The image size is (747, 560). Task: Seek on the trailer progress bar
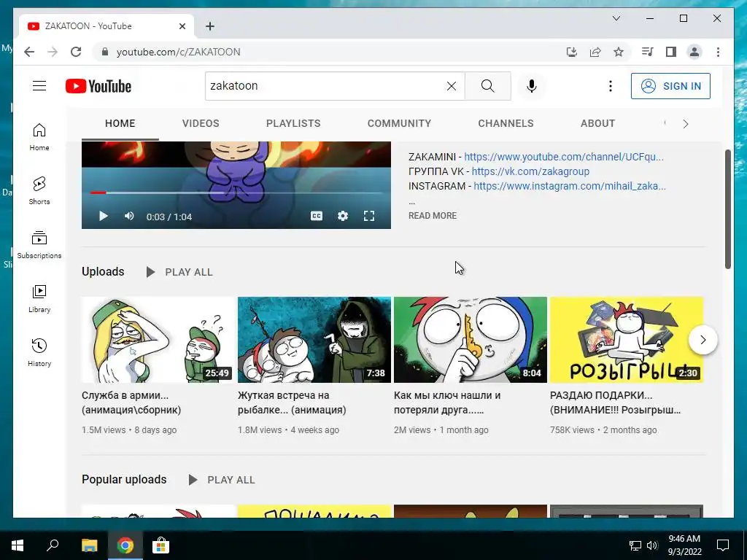pos(236,192)
